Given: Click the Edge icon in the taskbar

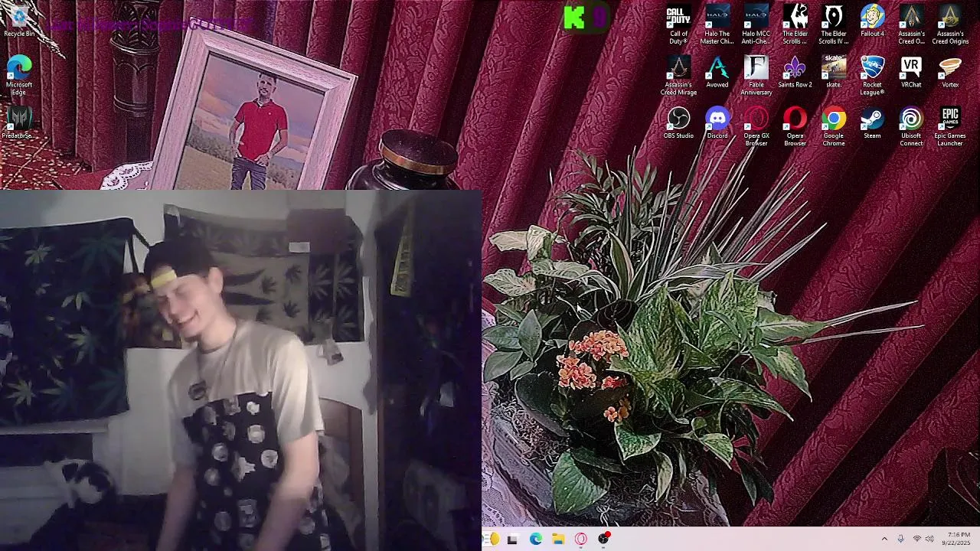Looking at the screenshot, I should pos(535,540).
